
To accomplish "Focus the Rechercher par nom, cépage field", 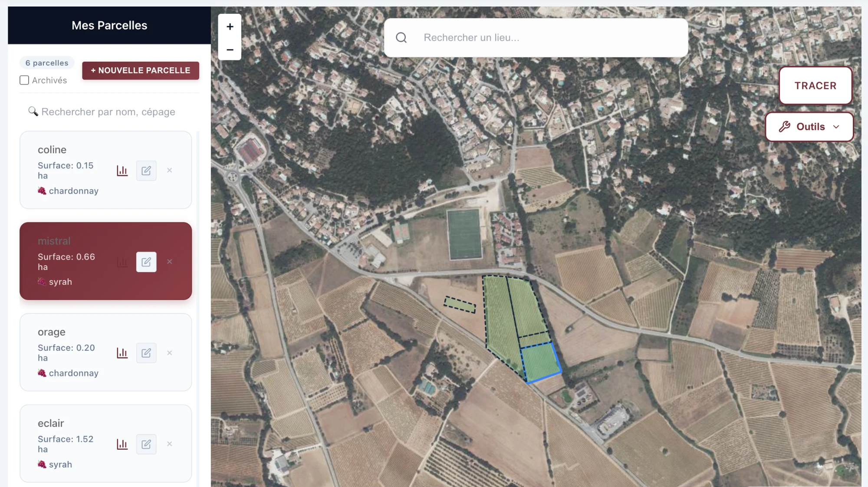I will (108, 112).
